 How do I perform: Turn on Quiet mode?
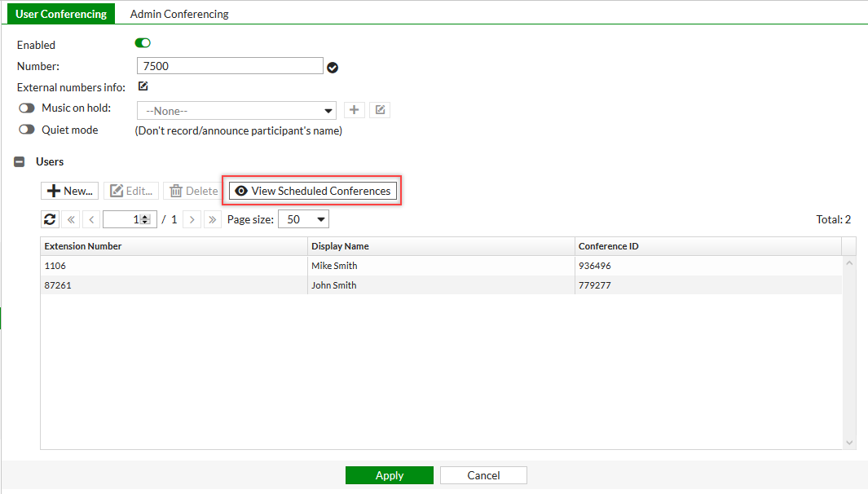point(27,130)
